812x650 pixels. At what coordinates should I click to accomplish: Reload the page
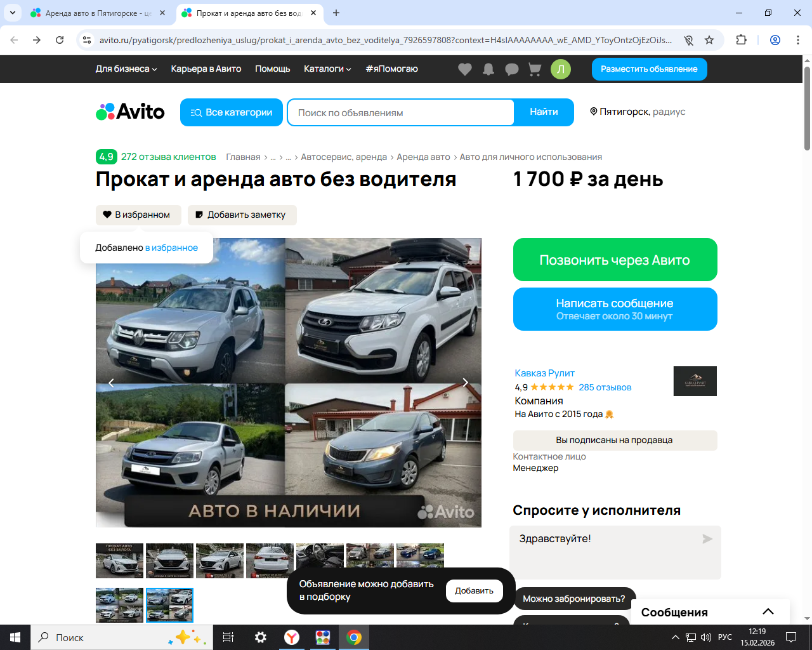[x=60, y=40]
